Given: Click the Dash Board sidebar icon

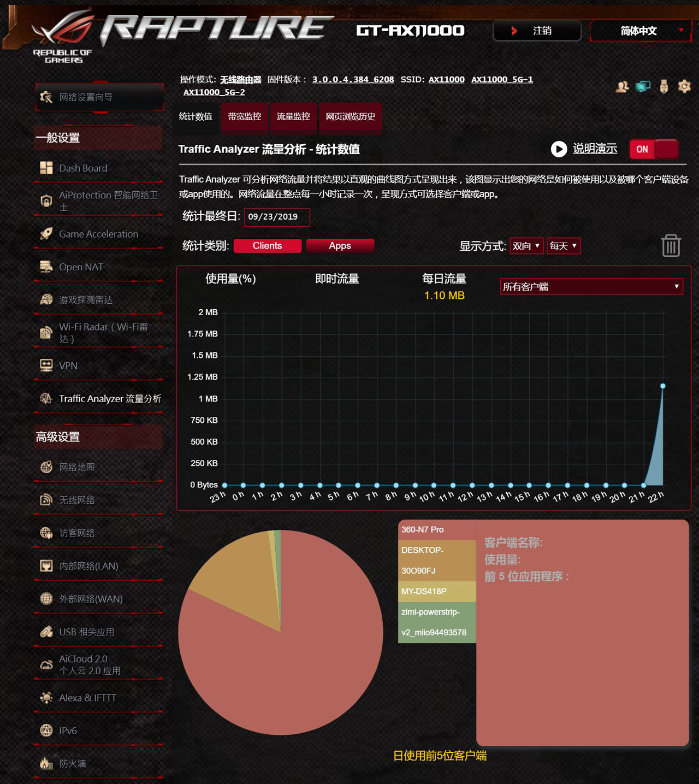Looking at the screenshot, I should tap(46, 168).
